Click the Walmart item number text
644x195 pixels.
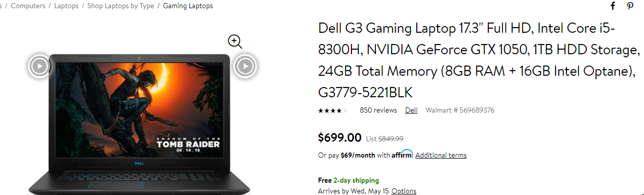click(x=460, y=110)
